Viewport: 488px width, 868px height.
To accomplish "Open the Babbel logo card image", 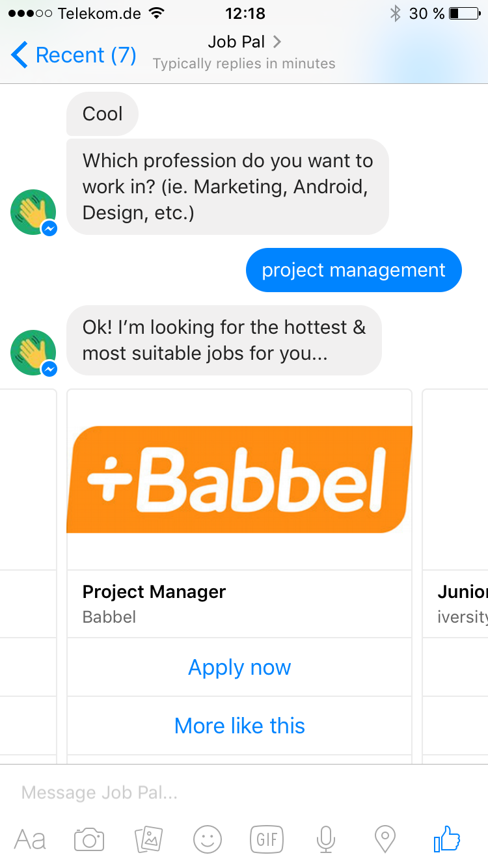I will pyautogui.click(x=239, y=480).
